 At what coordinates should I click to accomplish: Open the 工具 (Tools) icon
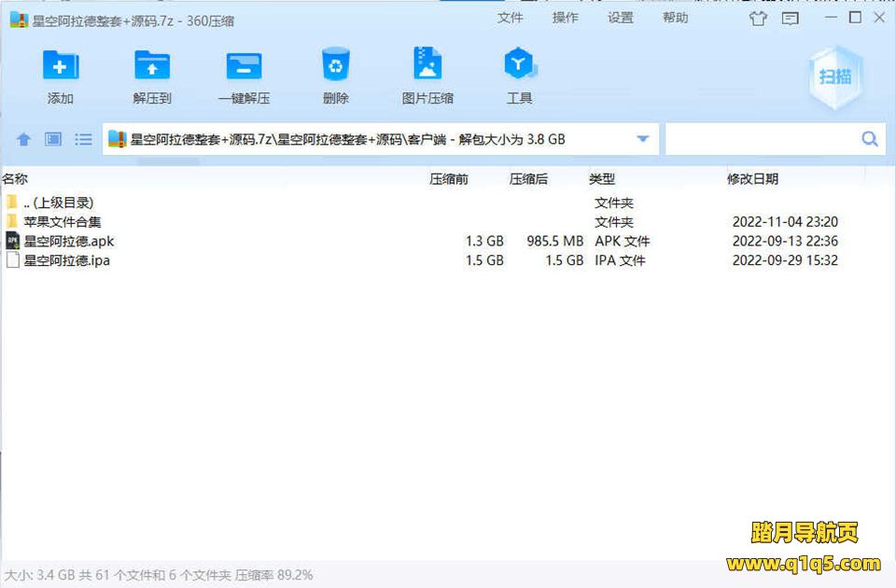point(519,66)
